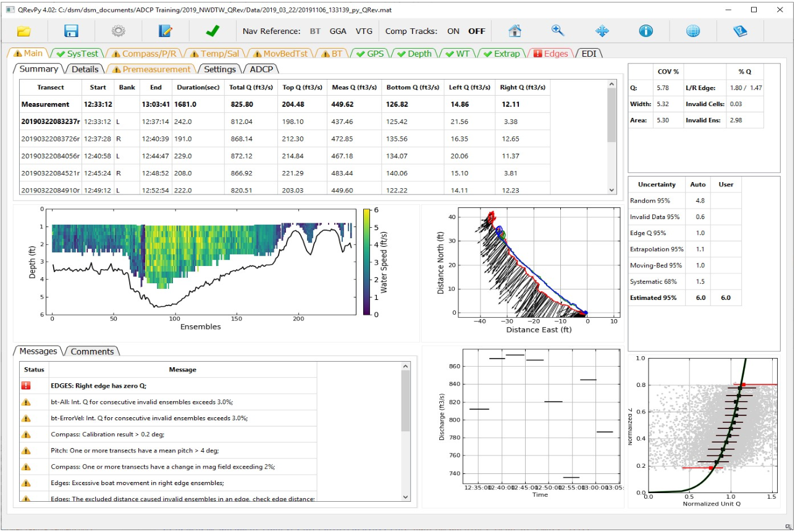Reset plot view with the home icon
The image size is (795, 532).
coord(515,31)
